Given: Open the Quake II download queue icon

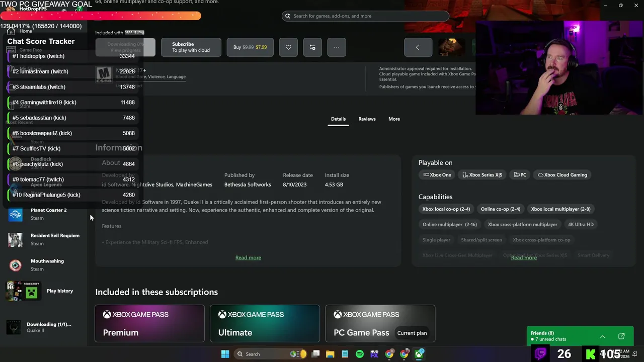Looking at the screenshot, I should pos(14,327).
